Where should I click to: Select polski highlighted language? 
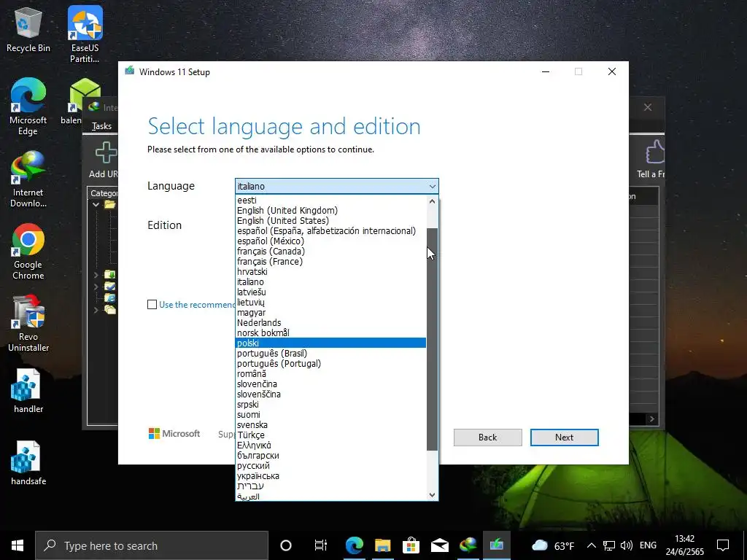(331, 343)
